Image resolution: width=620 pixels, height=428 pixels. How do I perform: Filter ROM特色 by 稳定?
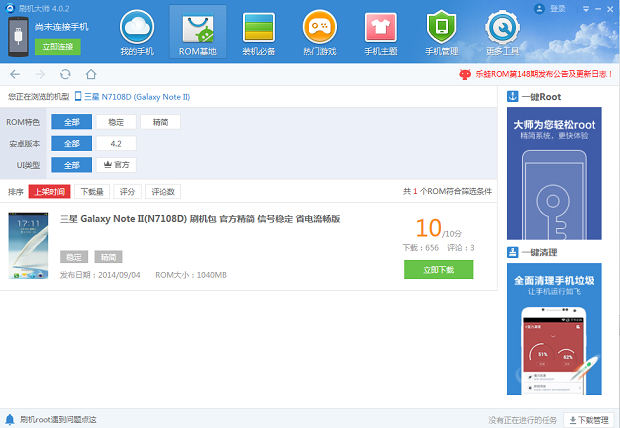coord(116,122)
